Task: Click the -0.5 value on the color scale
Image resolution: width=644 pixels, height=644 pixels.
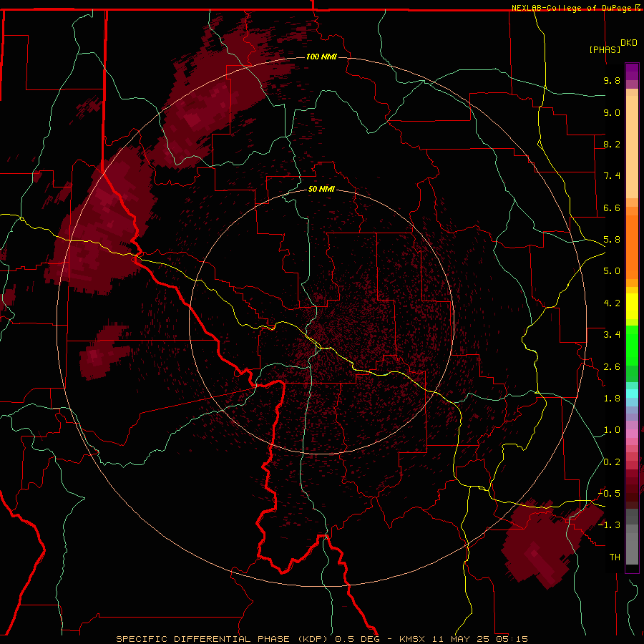Action: pyautogui.click(x=609, y=494)
